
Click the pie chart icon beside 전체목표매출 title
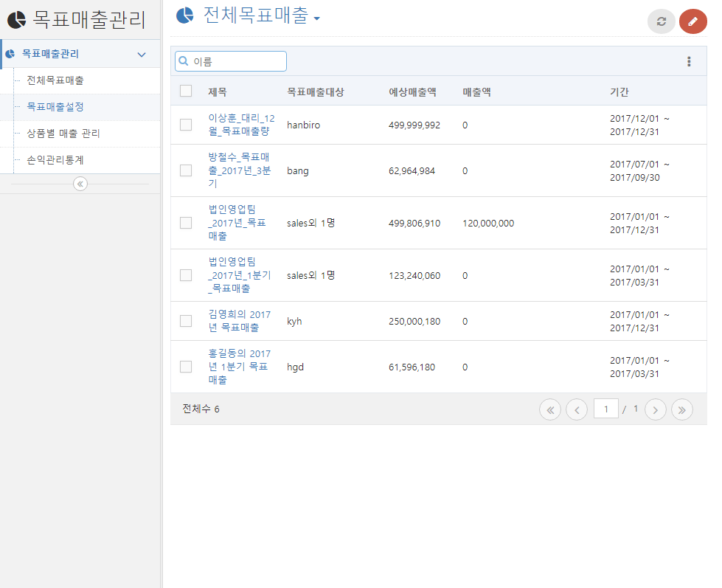pos(185,15)
